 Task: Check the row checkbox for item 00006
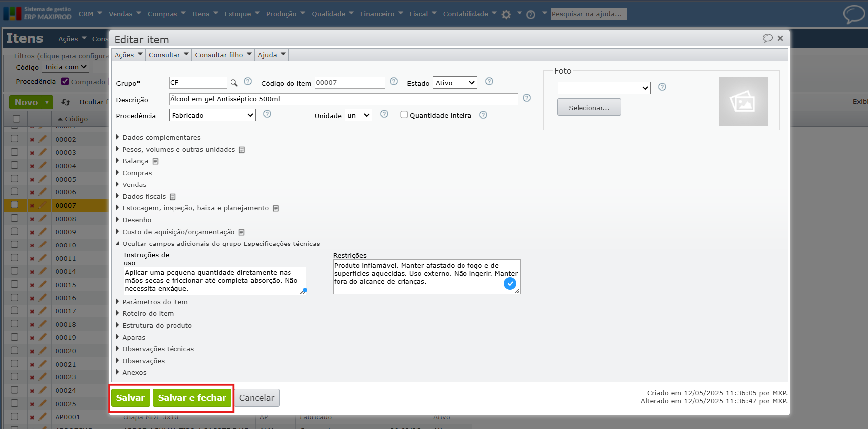point(15,191)
